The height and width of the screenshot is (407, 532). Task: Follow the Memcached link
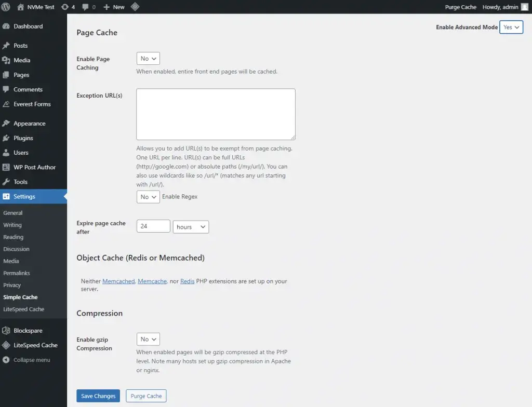click(118, 281)
